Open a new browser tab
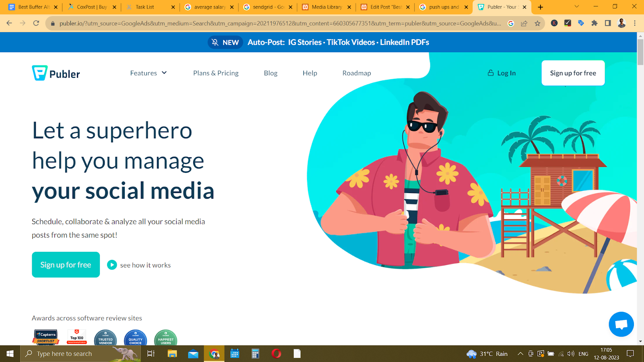644x362 pixels. 541,7
